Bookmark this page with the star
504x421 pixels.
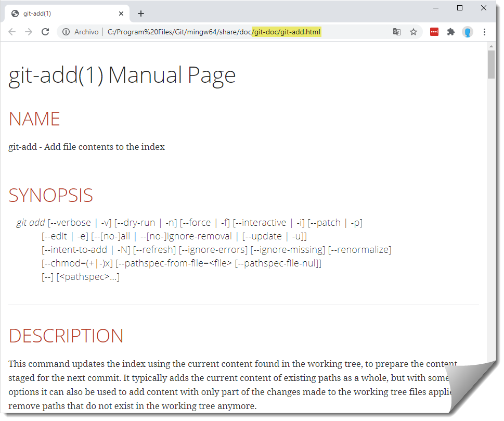click(413, 32)
